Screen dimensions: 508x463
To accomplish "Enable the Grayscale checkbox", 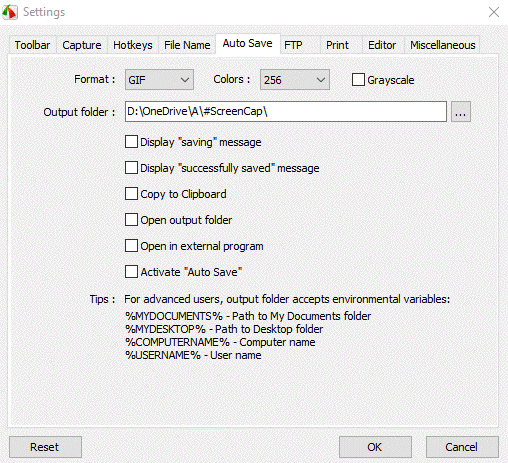I will 358,80.
